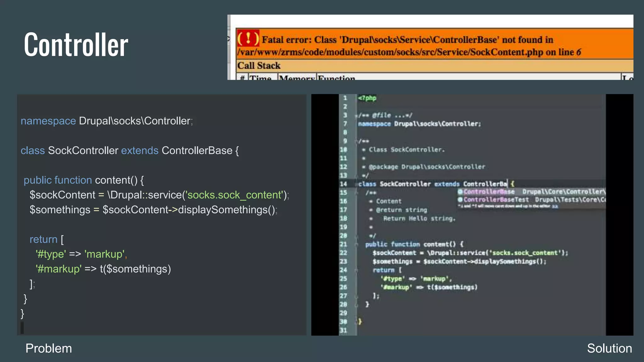Click the 'Fatal error: Class ... not found in' message
644x362 pixels.
point(408,40)
